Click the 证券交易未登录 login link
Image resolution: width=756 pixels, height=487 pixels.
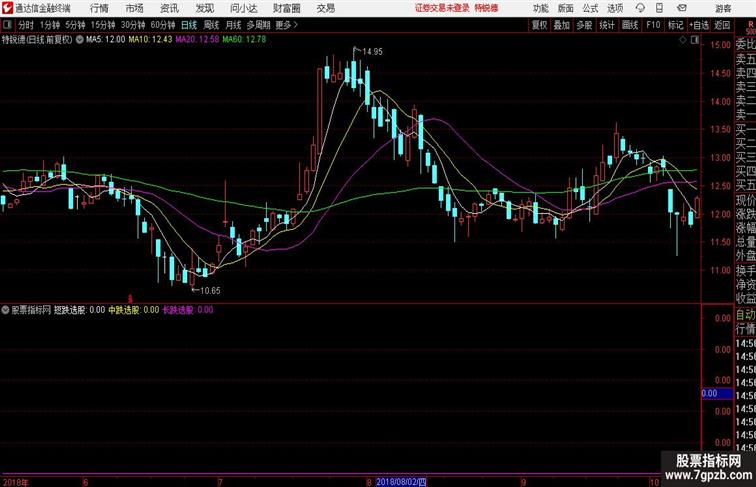point(442,8)
